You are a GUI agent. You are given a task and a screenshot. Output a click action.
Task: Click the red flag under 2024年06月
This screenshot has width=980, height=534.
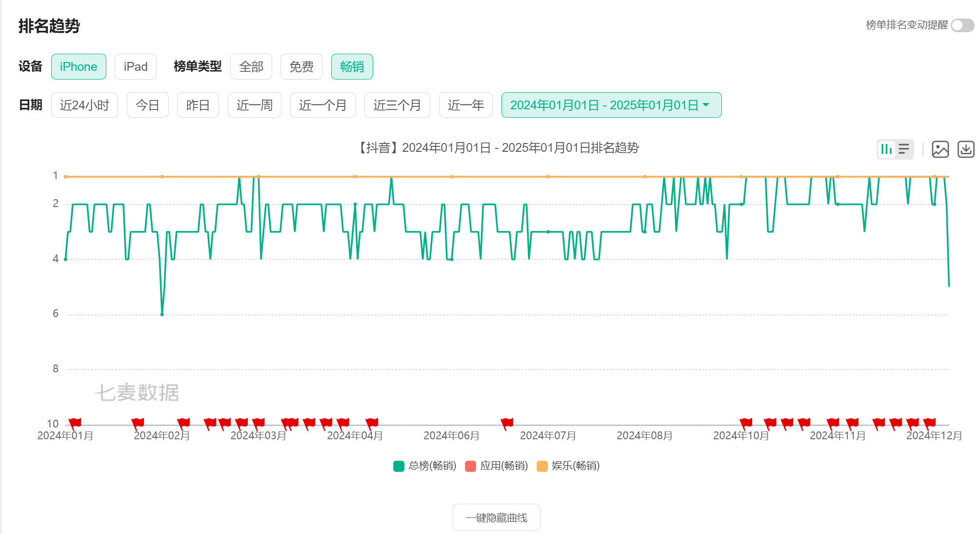tap(507, 423)
